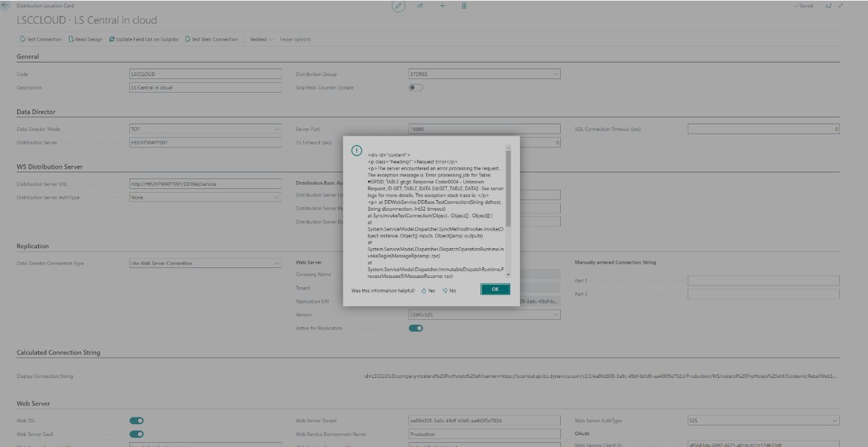Collapse the Replication section heading
The width and height of the screenshot is (868, 447).
point(33,246)
